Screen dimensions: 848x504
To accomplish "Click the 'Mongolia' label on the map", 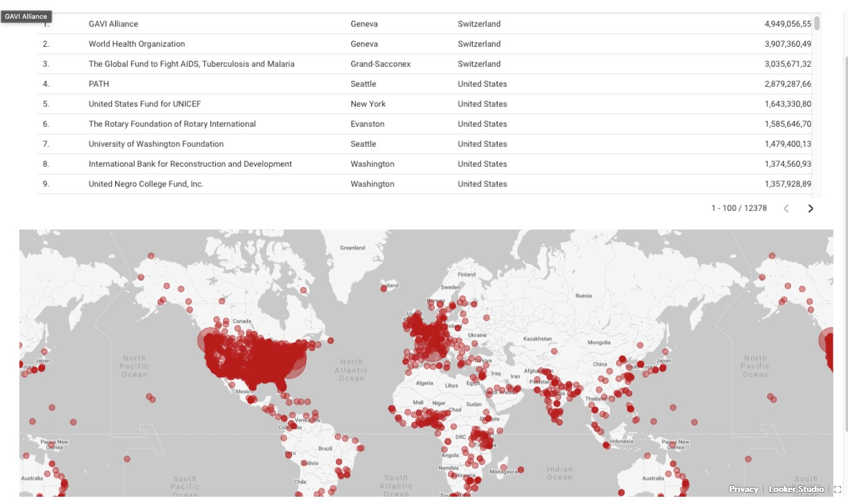I will (599, 342).
